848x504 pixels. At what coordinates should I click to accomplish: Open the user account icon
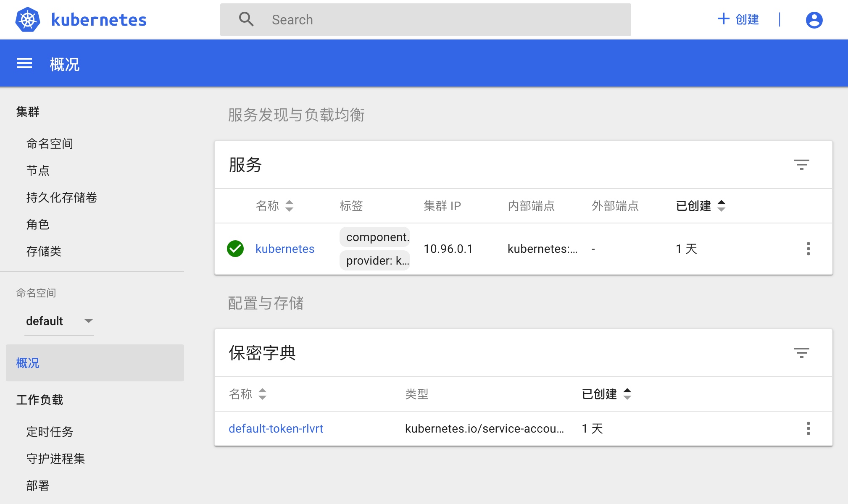[814, 20]
